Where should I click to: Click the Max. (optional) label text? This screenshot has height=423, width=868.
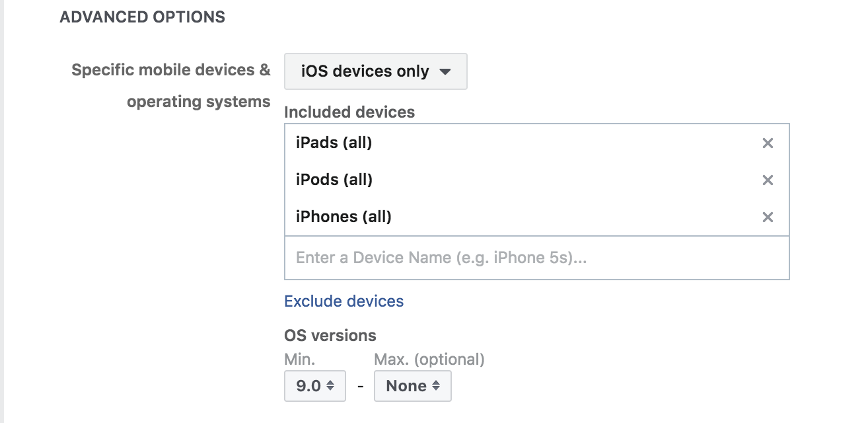click(429, 360)
